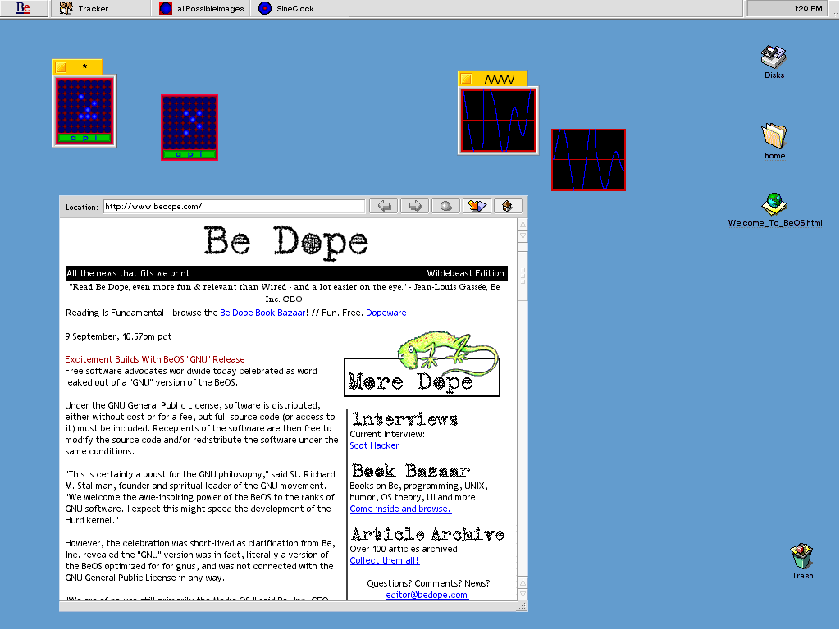Click the Collect them all! link
Viewport: 840px width, 630px height.
pos(384,560)
